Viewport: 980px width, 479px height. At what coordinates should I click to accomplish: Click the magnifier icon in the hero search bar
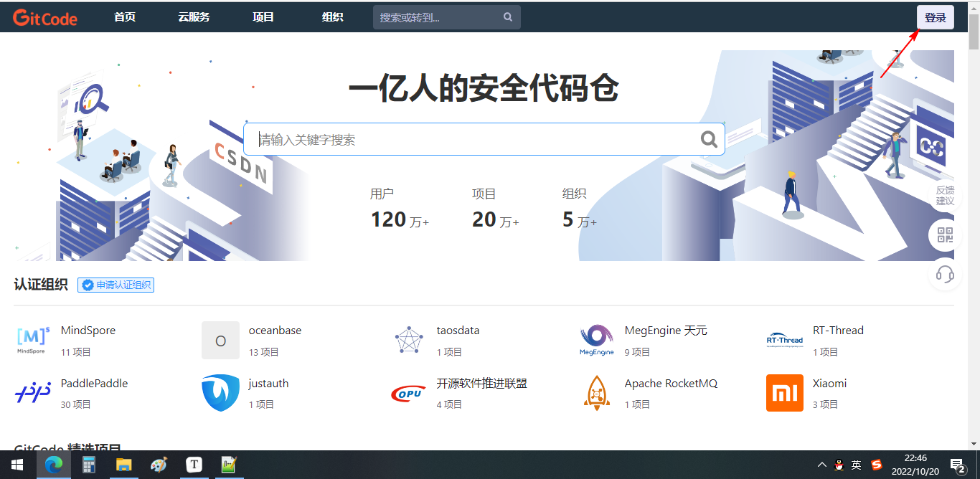[x=709, y=139]
